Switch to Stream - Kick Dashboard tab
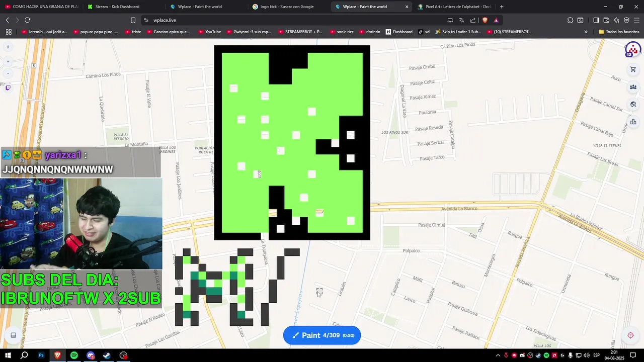 [x=123, y=7]
